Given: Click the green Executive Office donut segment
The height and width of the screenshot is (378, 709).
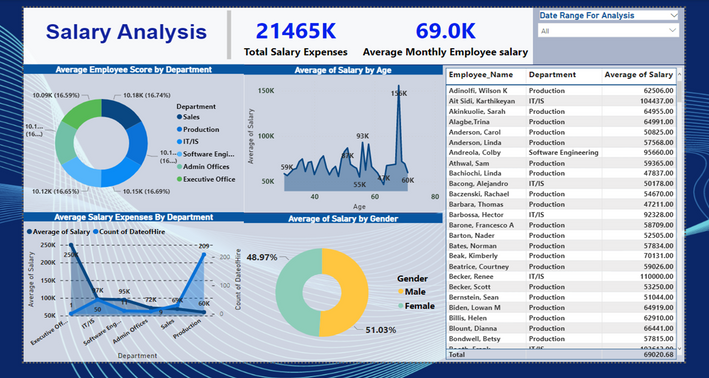Looking at the screenshot, I should coord(82,113).
